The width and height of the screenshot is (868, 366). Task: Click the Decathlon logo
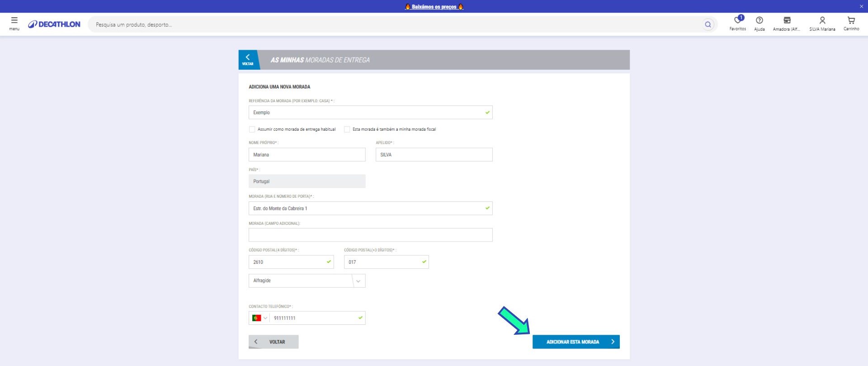[54, 24]
